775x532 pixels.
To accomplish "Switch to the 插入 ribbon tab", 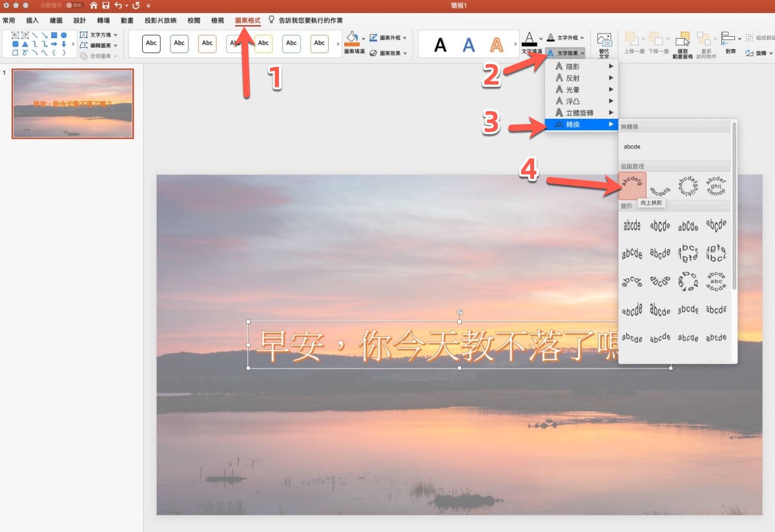I will click(x=32, y=21).
